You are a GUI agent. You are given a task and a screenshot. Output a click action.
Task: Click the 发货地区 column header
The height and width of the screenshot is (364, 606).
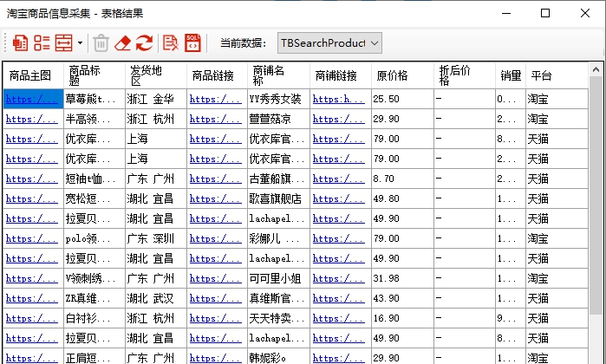(x=156, y=75)
